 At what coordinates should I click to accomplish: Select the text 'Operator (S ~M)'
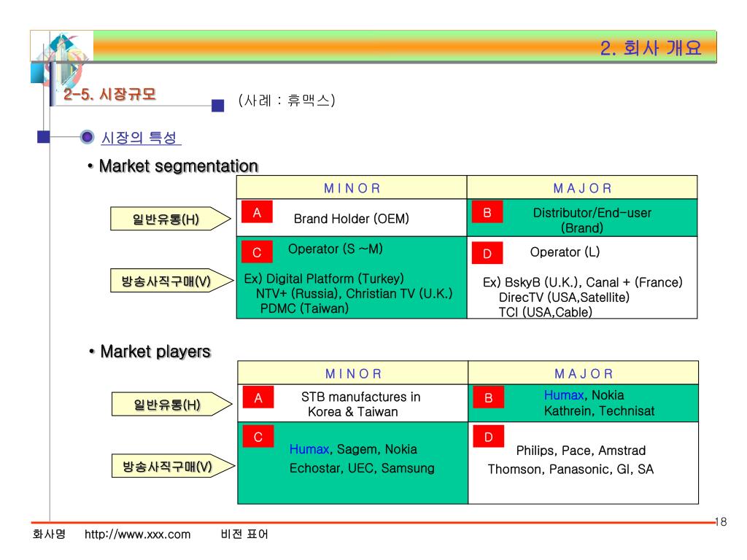pos(336,249)
